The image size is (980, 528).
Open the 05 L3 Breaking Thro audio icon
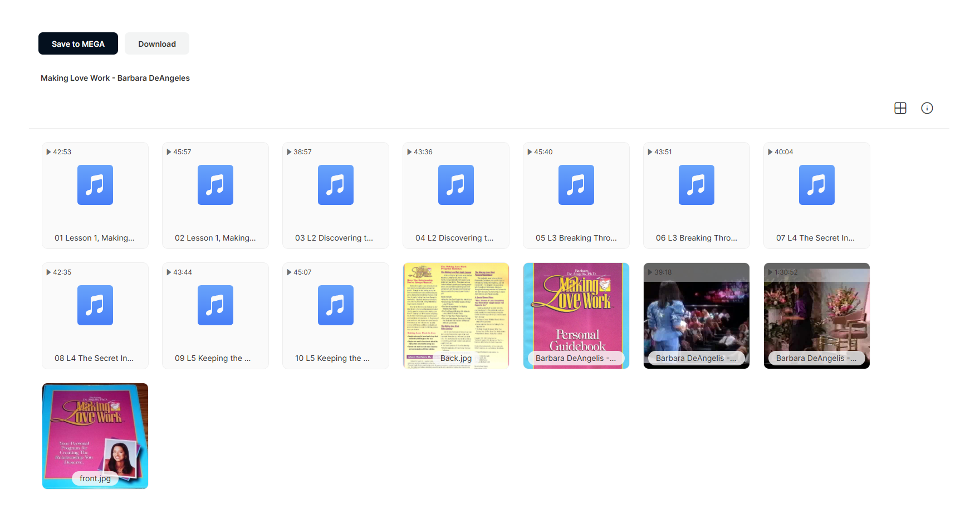coord(576,185)
